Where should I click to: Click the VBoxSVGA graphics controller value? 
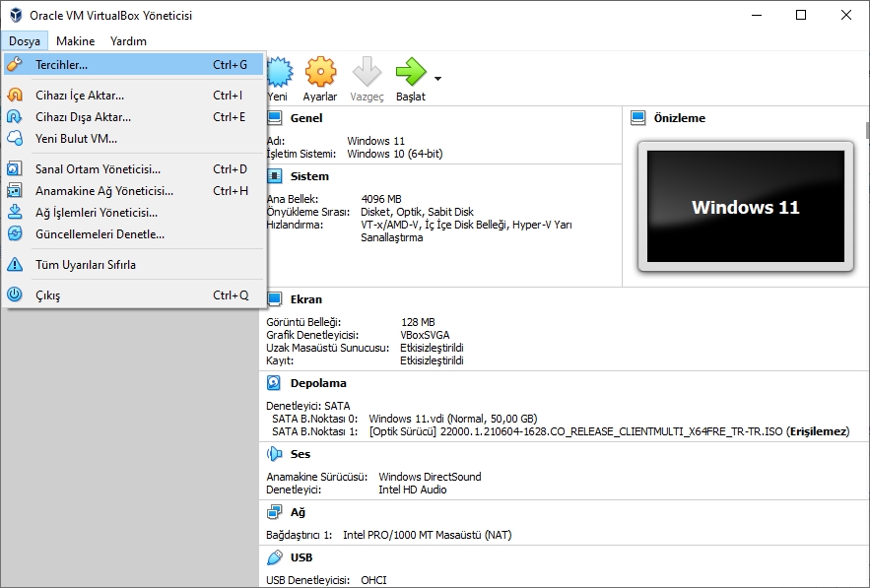425,335
